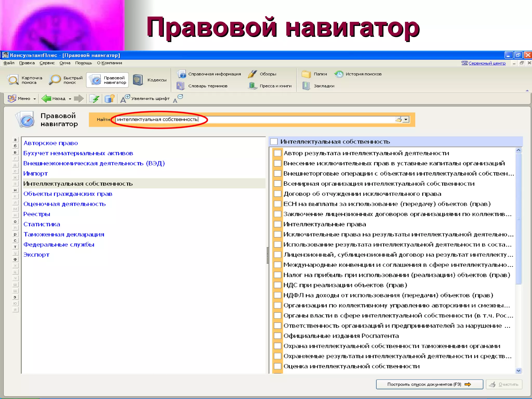Screen dimensions: 532x399
Task: Check 'Договор об отчуждении исключительного права'
Action: pyautogui.click(x=277, y=194)
